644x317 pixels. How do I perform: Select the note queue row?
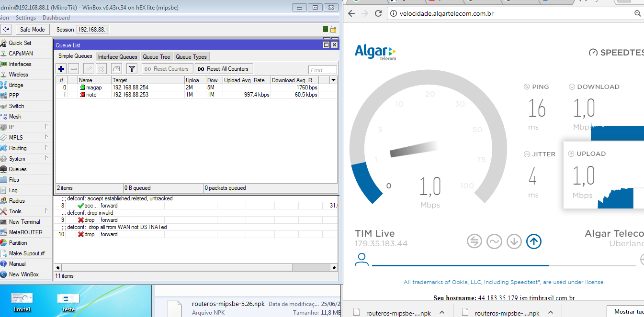pos(197,95)
